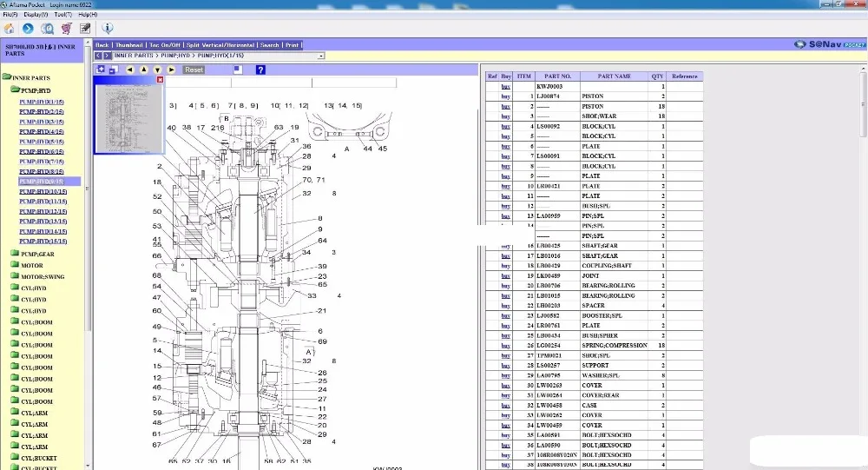Click the buy link for the PISTON LJ00874 row
Screen dimensions: 868x470
[506, 96]
